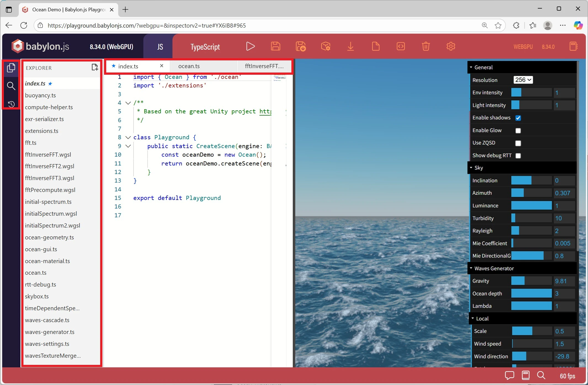Image resolution: width=588 pixels, height=385 pixels.
Task: Open the documentation from the bottom bar
Action: (525, 375)
